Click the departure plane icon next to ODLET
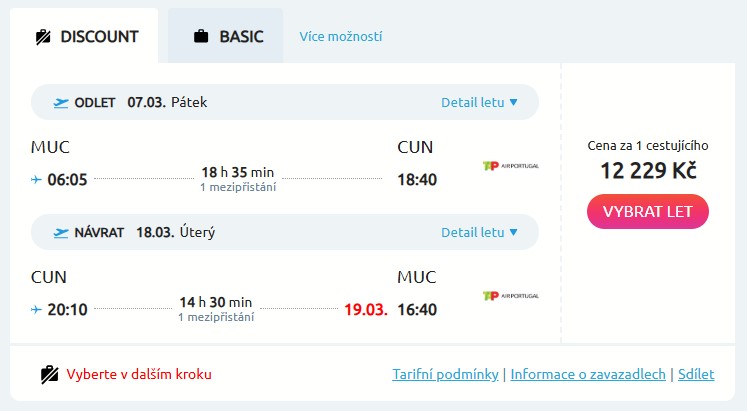 tap(61, 102)
